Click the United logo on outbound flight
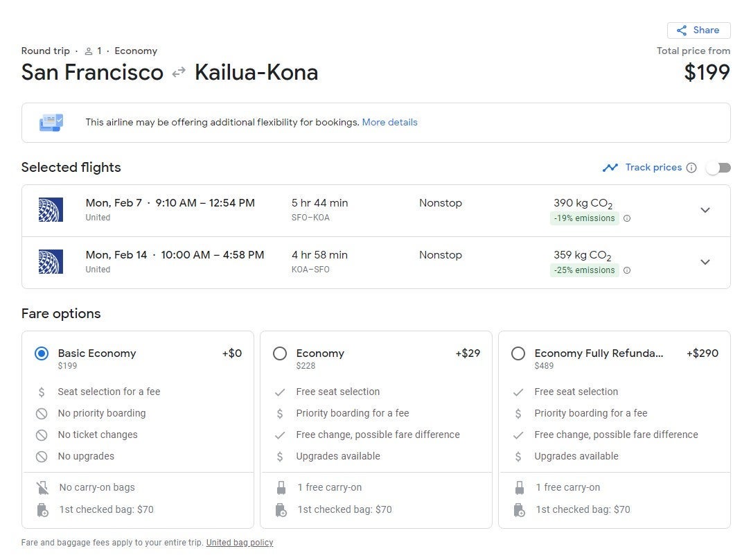 pyautogui.click(x=51, y=210)
